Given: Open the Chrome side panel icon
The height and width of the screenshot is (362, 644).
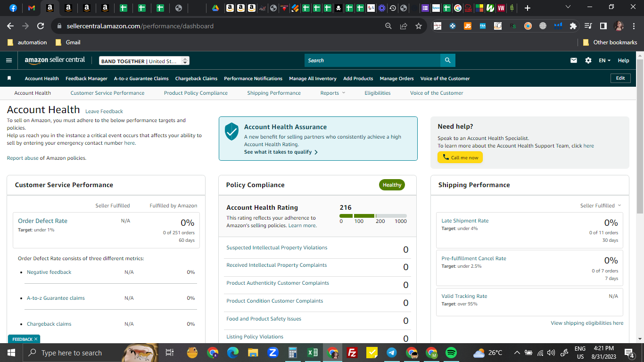Looking at the screenshot, I should [x=603, y=26].
